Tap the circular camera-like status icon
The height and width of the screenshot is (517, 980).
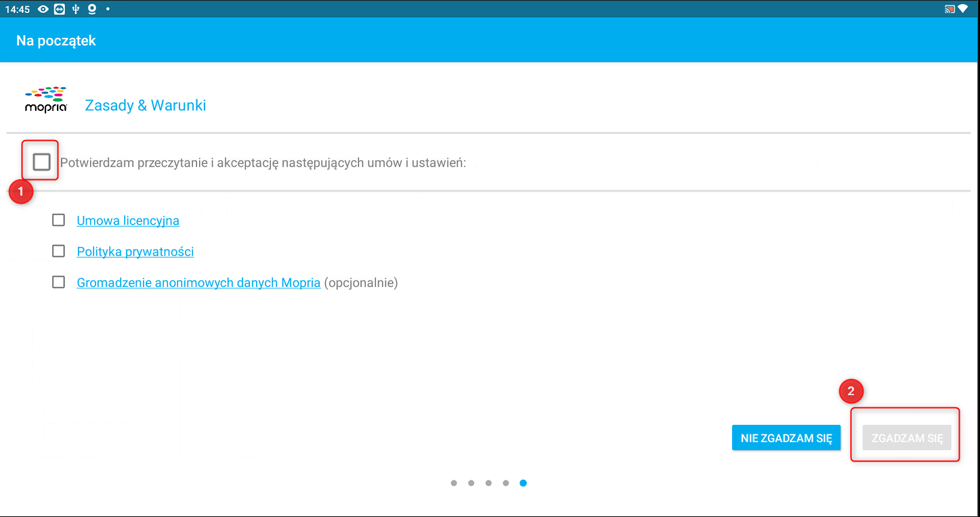tap(92, 9)
